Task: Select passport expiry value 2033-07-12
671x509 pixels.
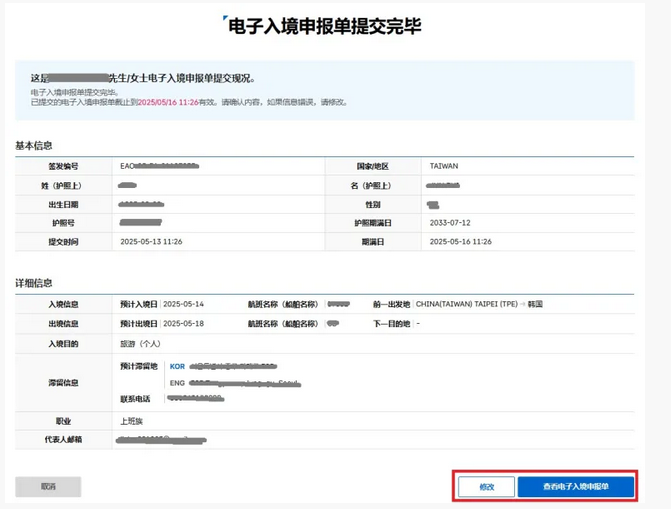Action: pos(450,223)
